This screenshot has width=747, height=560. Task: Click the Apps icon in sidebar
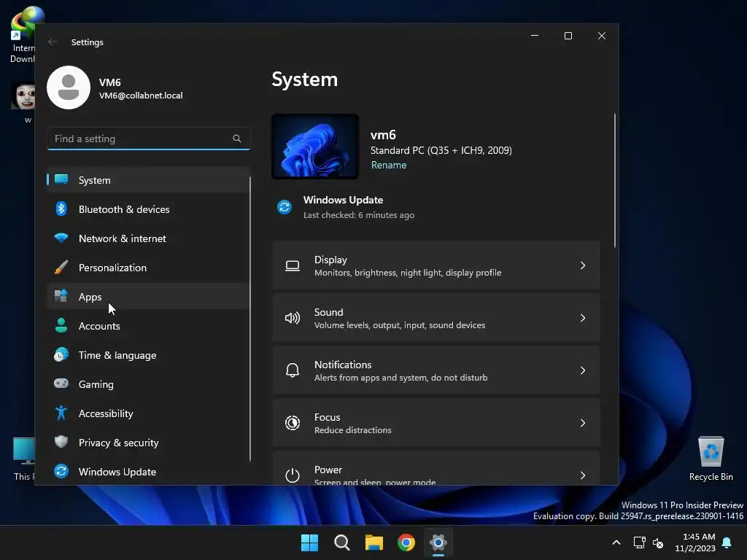pos(61,296)
